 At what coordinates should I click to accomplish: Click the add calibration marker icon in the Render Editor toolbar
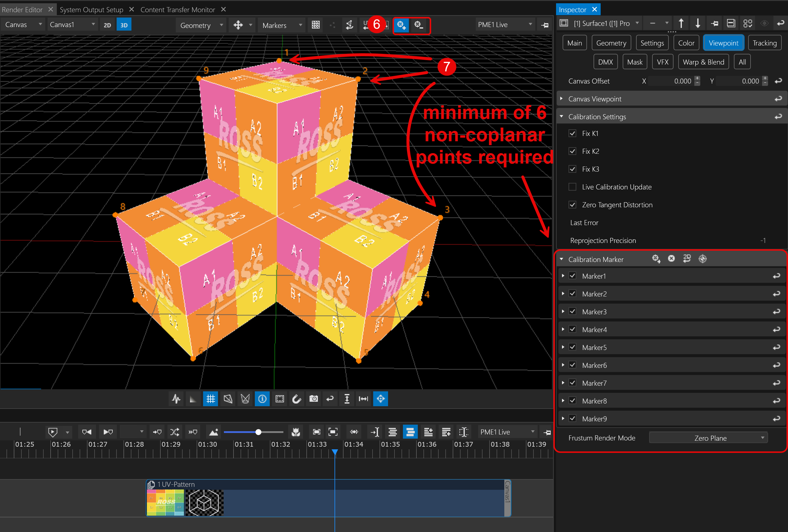401,25
